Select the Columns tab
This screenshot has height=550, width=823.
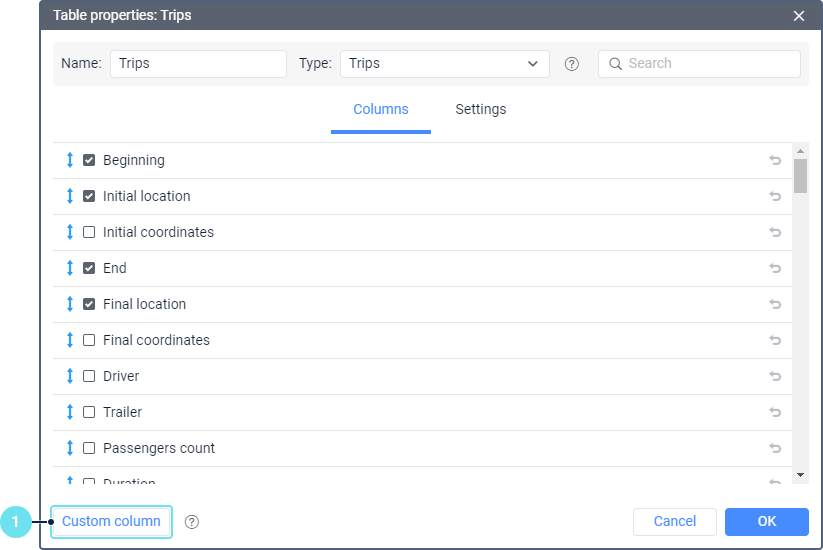pos(380,110)
